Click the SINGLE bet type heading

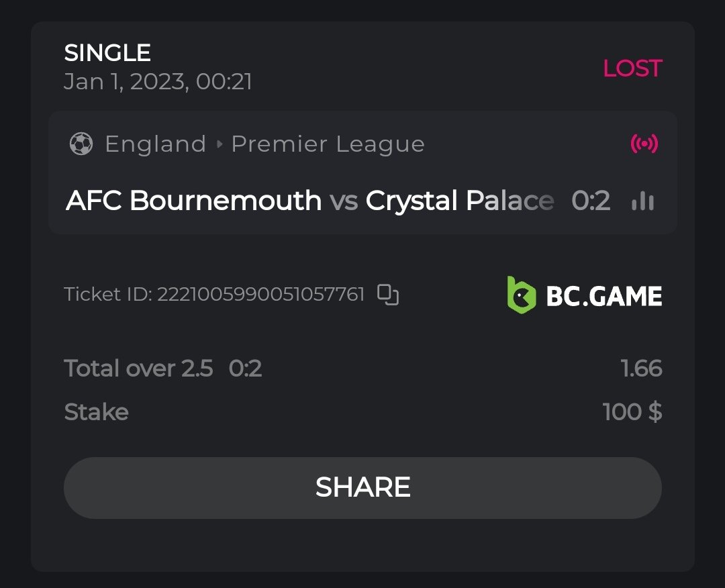[x=107, y=52]
